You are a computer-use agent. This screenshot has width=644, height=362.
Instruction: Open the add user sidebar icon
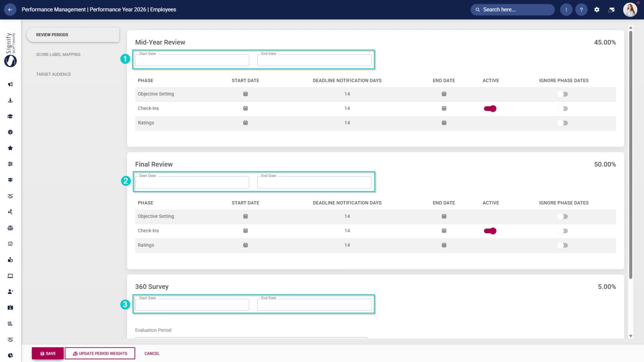point(10,292)
